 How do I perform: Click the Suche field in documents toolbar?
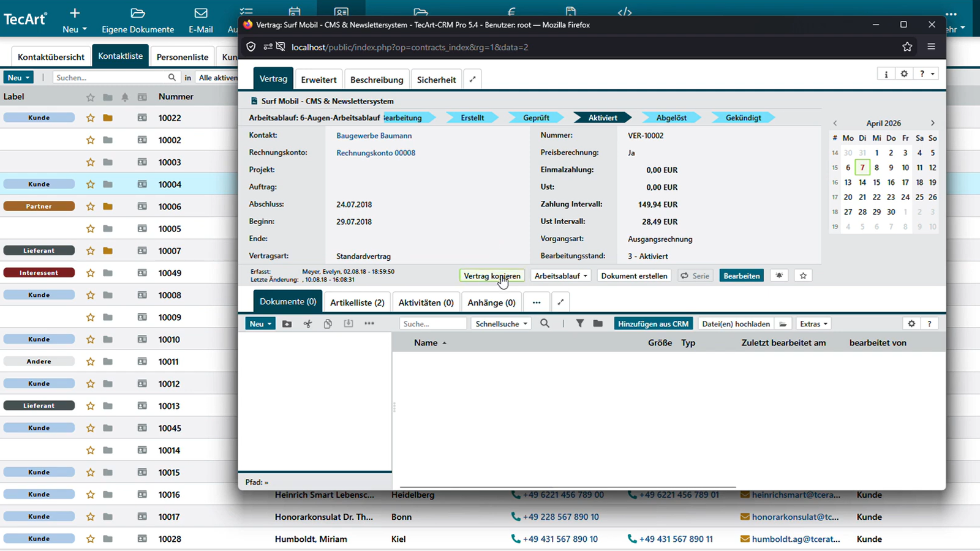(433, 324)
